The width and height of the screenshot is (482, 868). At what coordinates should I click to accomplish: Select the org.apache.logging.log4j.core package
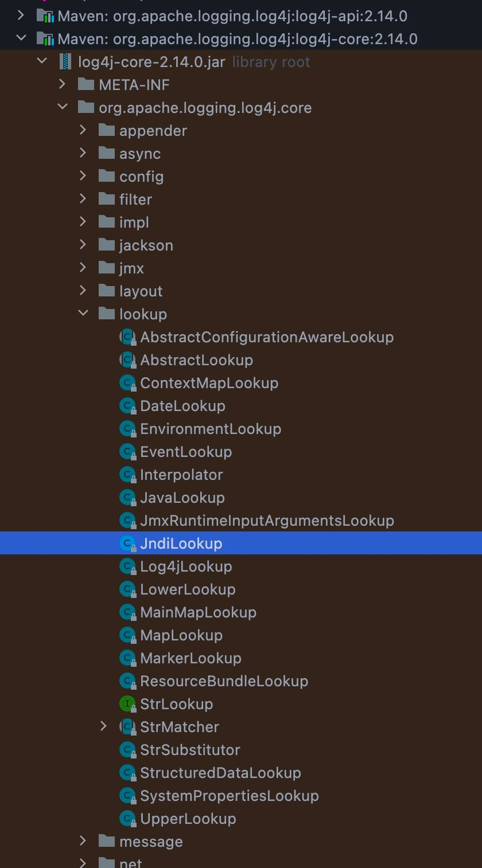coord(205,108)
